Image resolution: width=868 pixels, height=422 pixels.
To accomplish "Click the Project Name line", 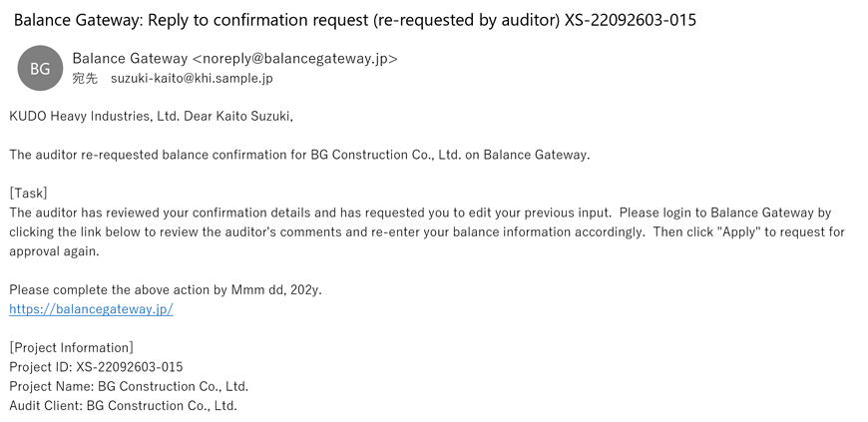I will 129,386.
